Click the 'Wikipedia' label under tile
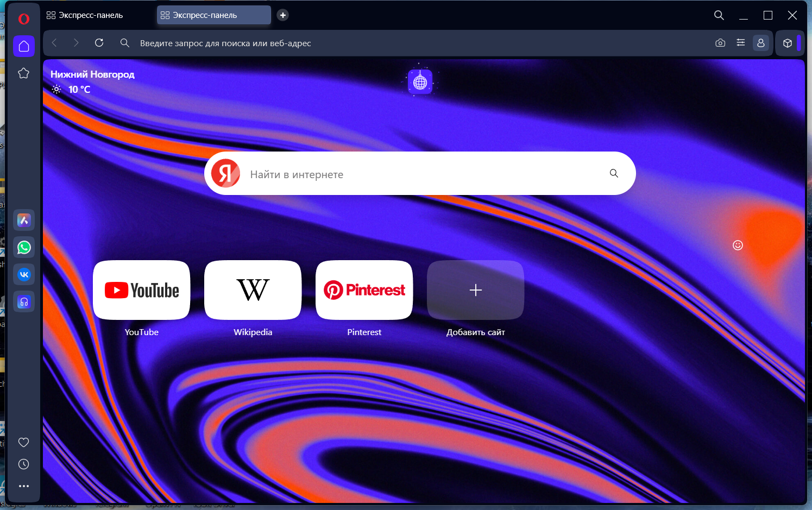 pos(253,332)
